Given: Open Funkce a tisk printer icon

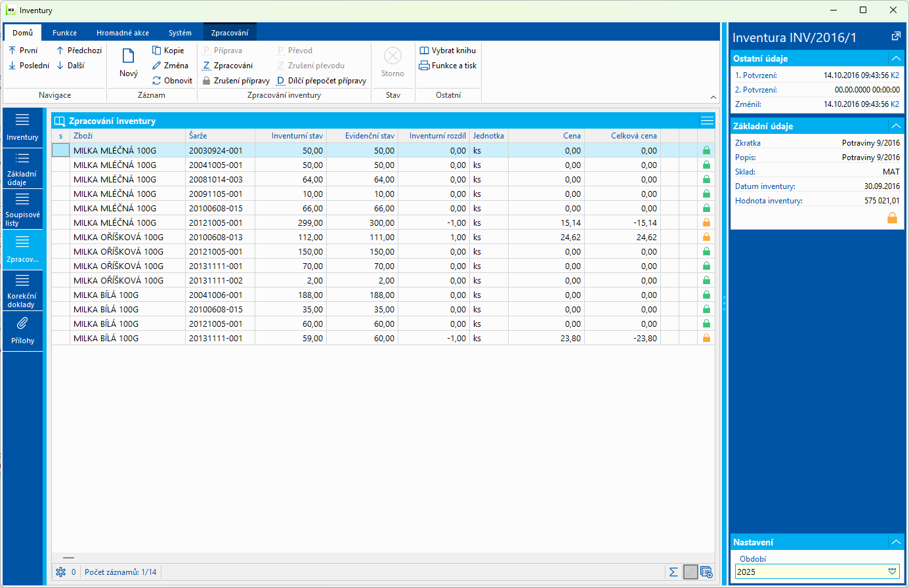Looking at the screenshot, I should click(x=424, y=66).
